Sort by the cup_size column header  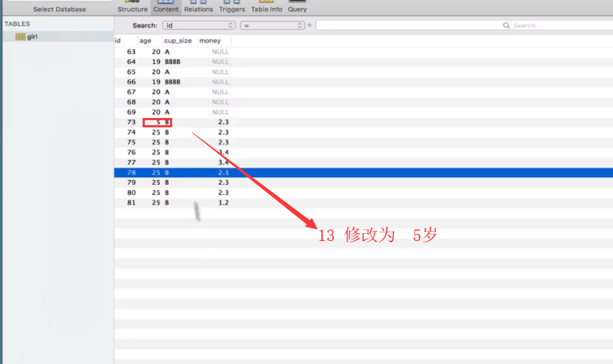click(180, 40)
